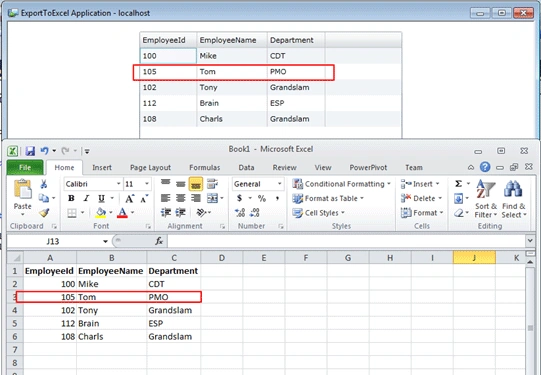Click the Comma Style icon
541x375 pixels.
[277, 198]
